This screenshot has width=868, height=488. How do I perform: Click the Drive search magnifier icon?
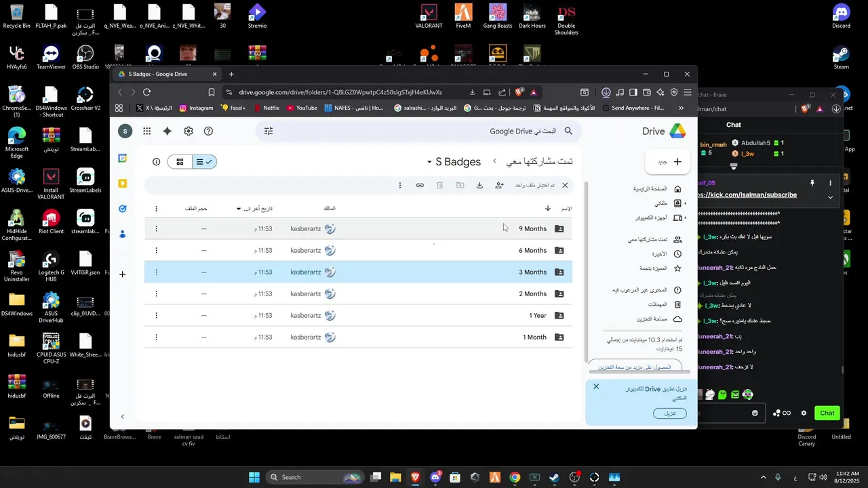pyautogui.click(x=569, y=131)
